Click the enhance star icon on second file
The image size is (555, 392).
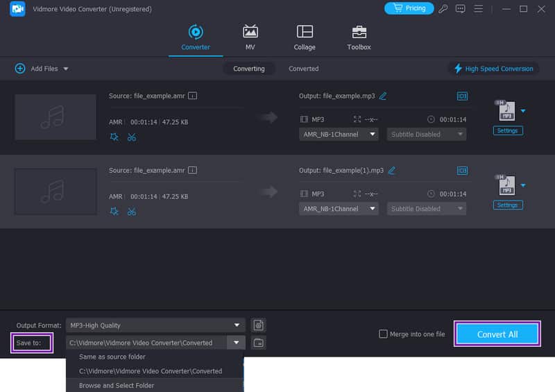pyautogui.click(x=114, y=212)
